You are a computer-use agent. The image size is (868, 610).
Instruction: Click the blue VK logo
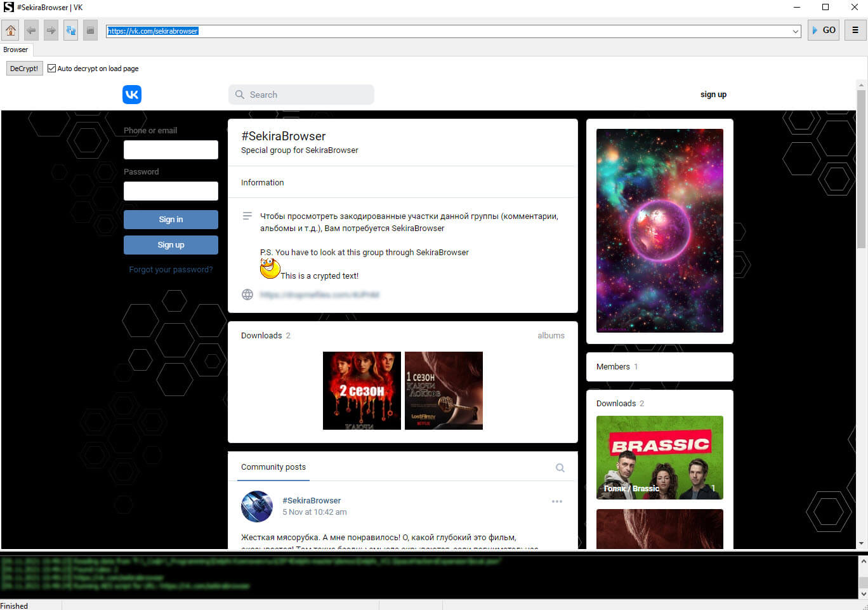pos(132,95)
